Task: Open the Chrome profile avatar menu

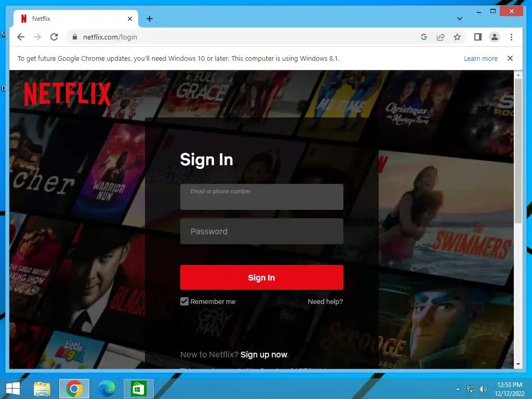Action: tap(495, 37)
